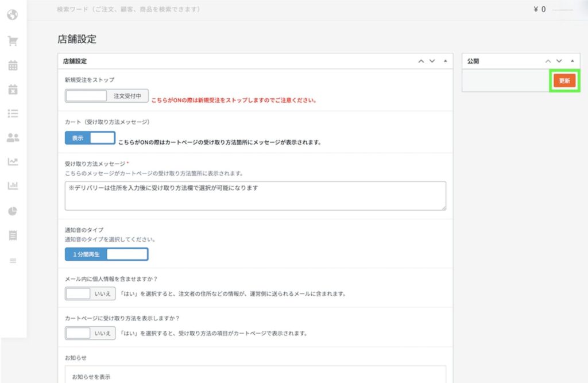The image size is (588, 383).
Task: Open the customers people icon in sidebar
Action: tap(13, 137)
